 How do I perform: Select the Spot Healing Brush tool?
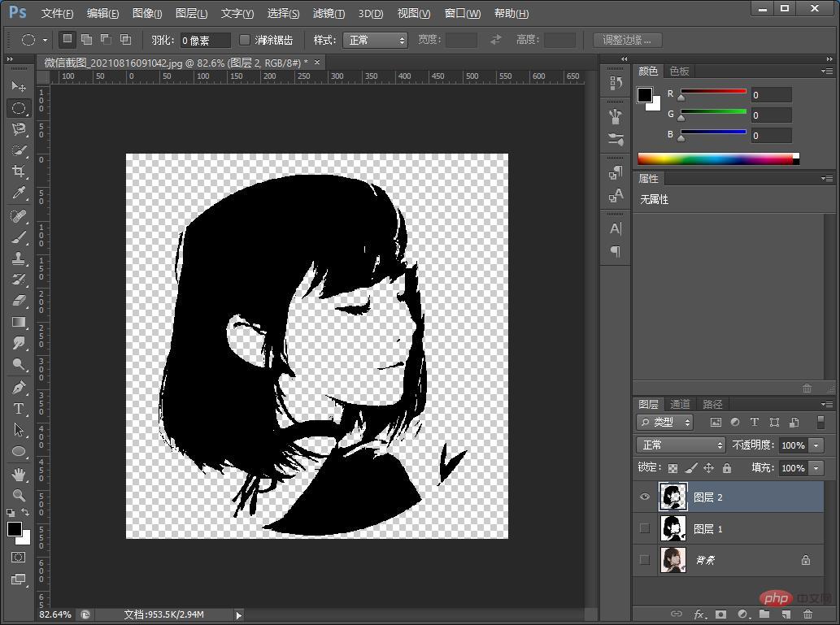(x=19, y=216)
